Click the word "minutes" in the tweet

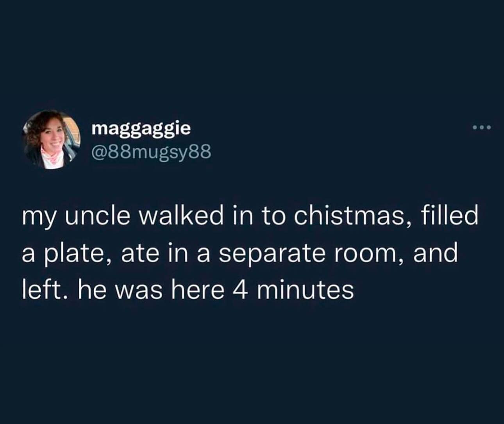[x=306, y=290]
